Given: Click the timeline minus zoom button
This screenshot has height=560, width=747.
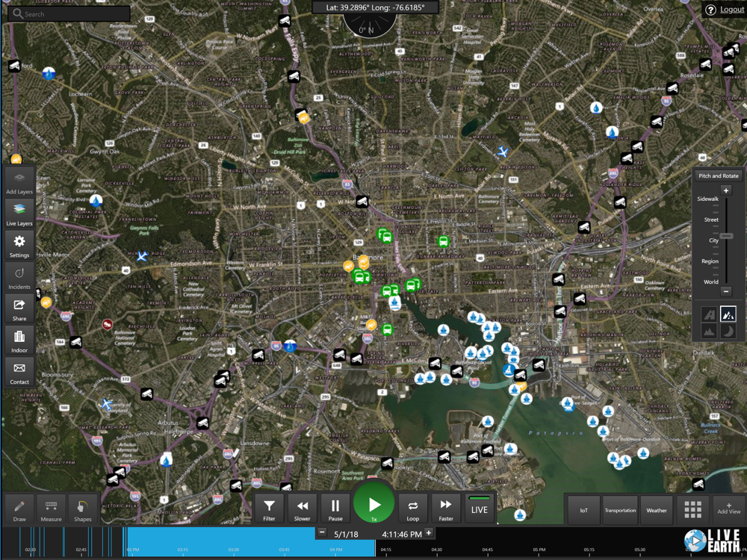Looking at the screenshot, I should tap(323, 532).
